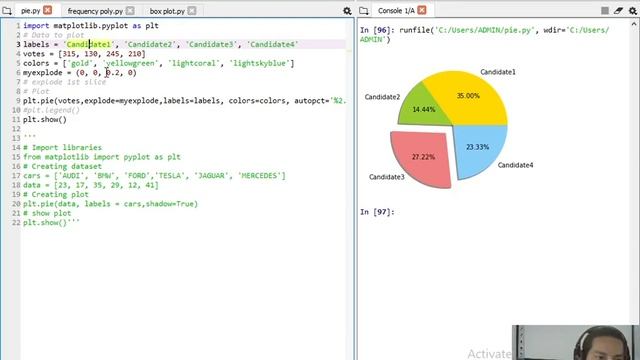Screen dimensions: 640x360
Task: Click the plt.pie(votes,explode=myexplode line
Action: click(x=184, y=101)
